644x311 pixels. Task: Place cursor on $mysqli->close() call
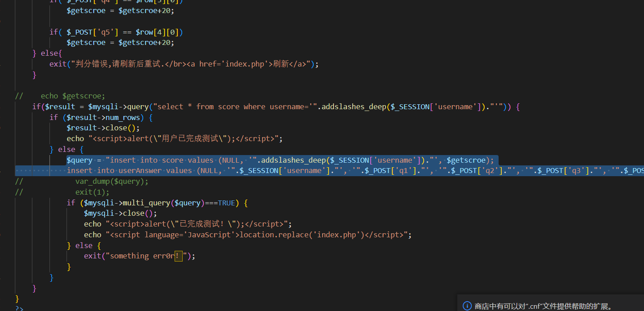[x=120, y=213]
